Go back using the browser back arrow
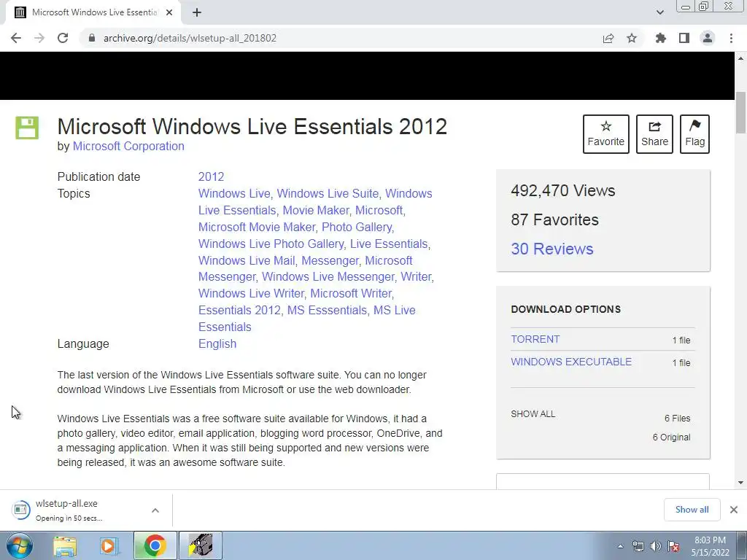This screenshot has height=560, width=747. [16, 38]
